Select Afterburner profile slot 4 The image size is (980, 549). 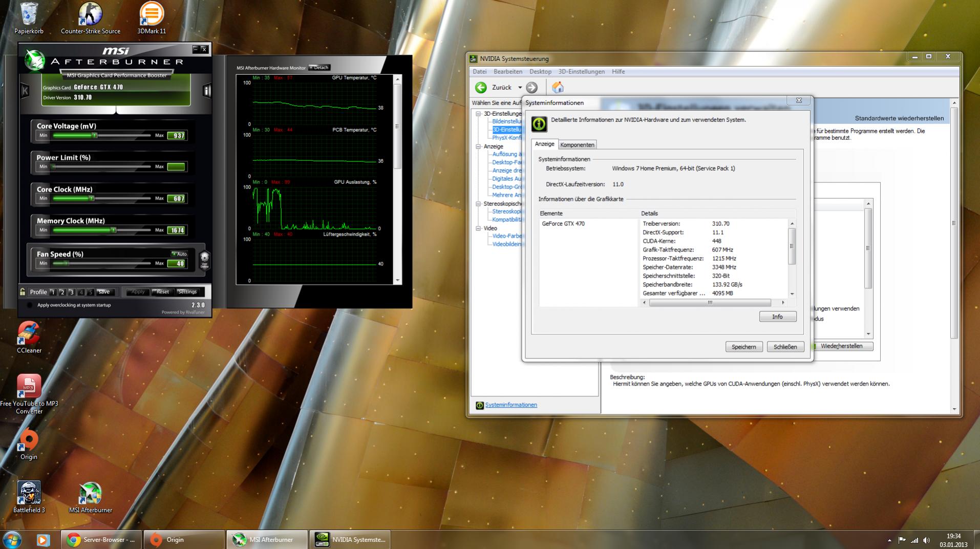click(x=81, y=292)
